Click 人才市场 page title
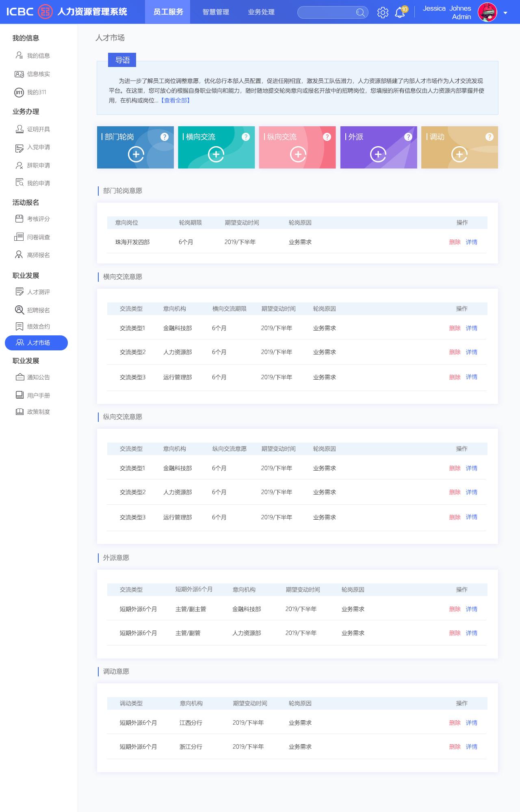 tap(110, 38)
